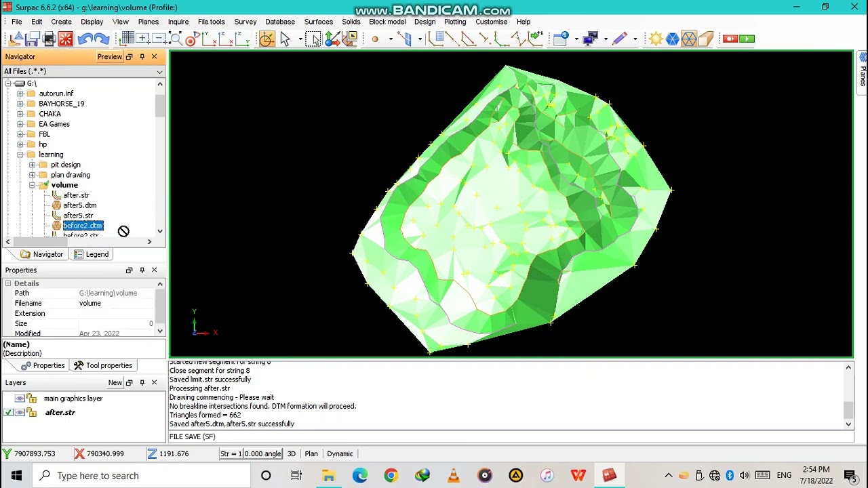868x488 pixels.
Task: Open the Block model menu
Action: click(387, 22)
